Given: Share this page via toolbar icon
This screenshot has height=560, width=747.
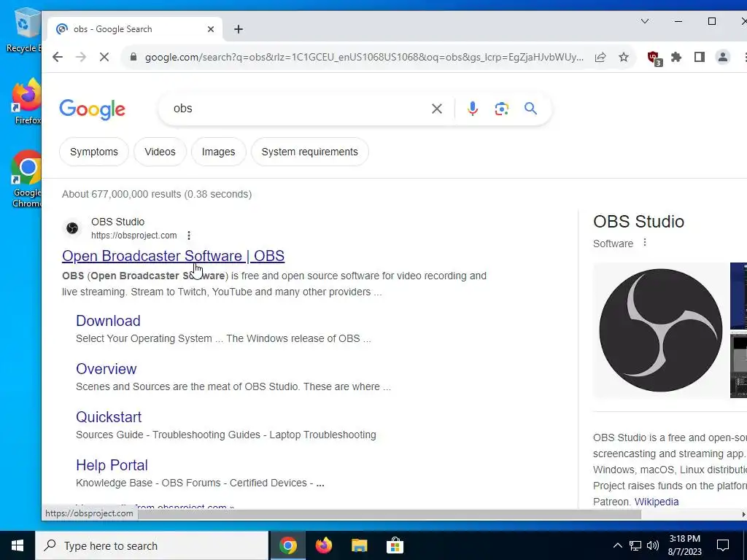Looking at the screenshot, I should (600, 57).
